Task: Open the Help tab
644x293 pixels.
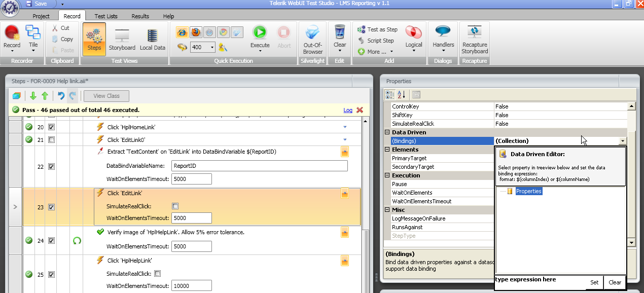Action: (x=168, y=16)
